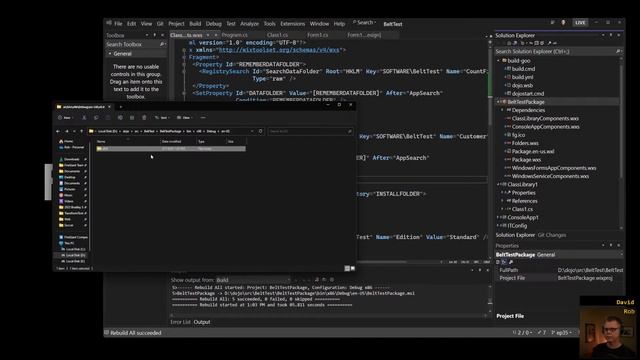Select the folder row in the file list
This screenshot has width=640, height=360.
coord(171,149)
